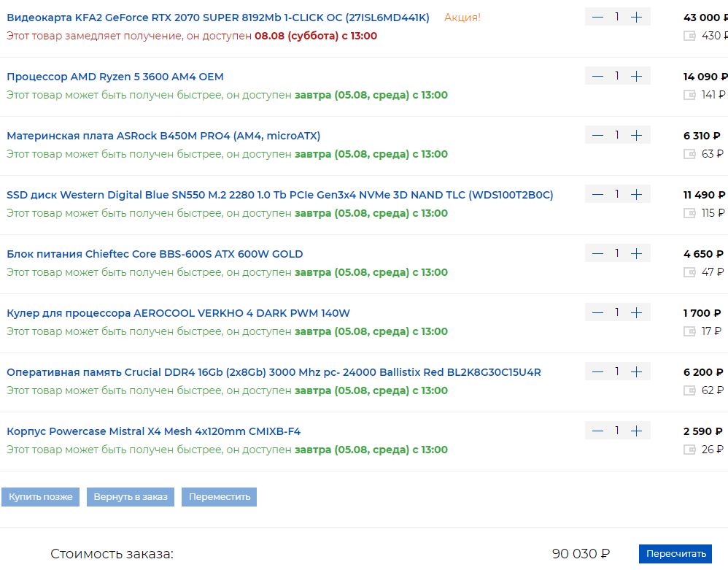Click the Купить позже button
728x570 pixels.
pos(40,496)
